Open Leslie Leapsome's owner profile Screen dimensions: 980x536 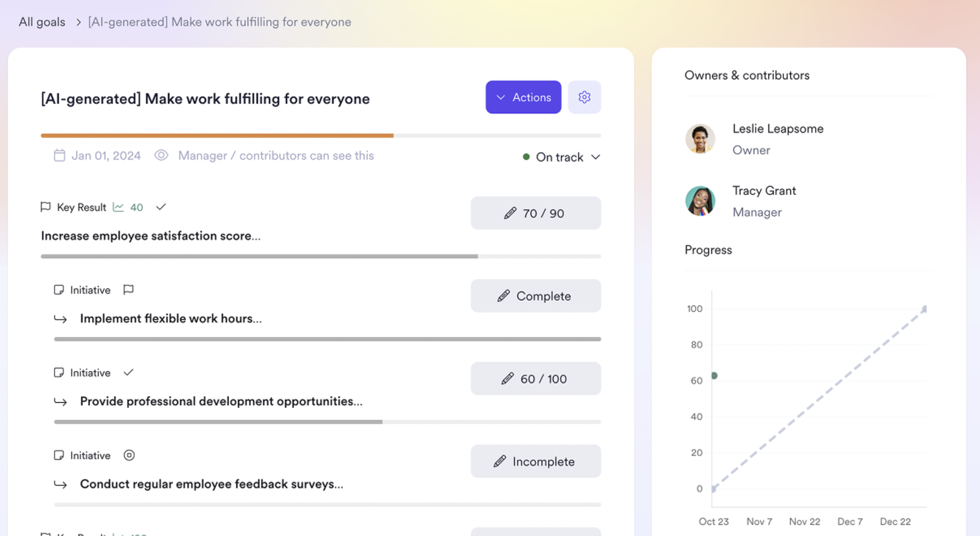point(777,129)
